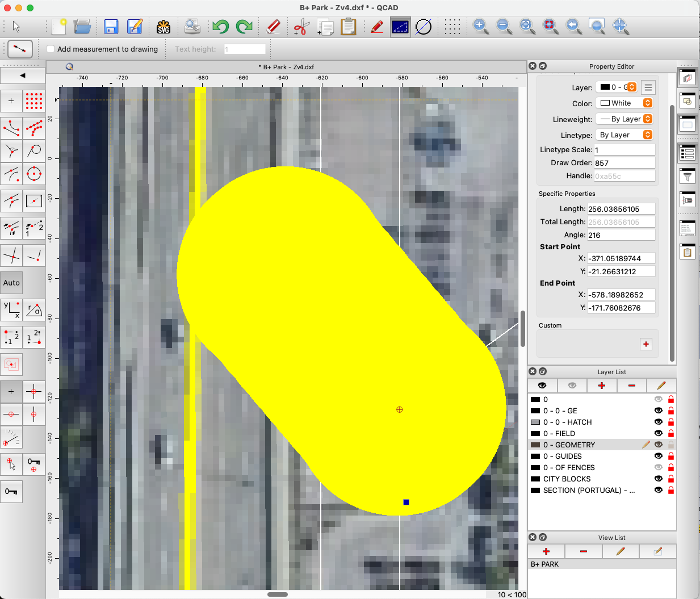
Task: Select the B+ PARK view entry
Action: coord(602,564)
